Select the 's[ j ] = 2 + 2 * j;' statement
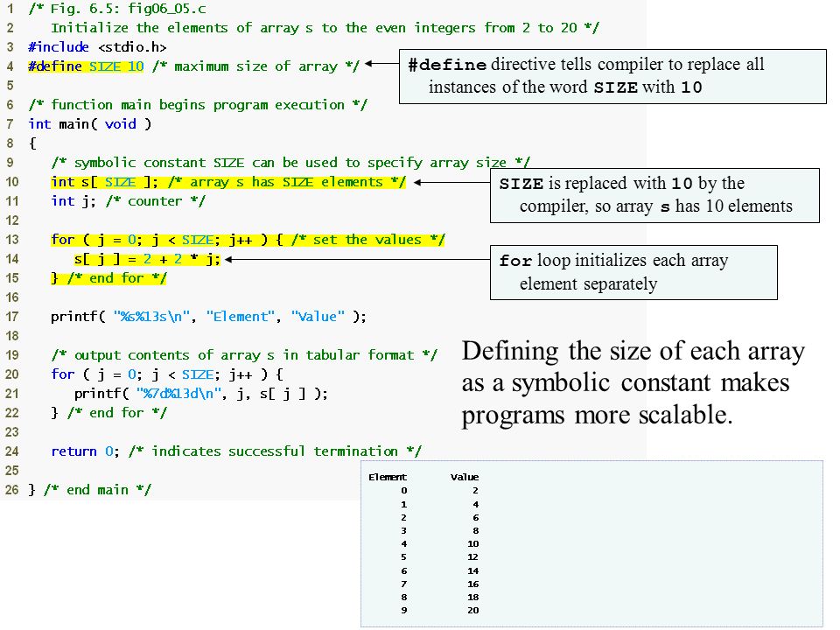Screen dimensions: 840x630 pos(147,259)
